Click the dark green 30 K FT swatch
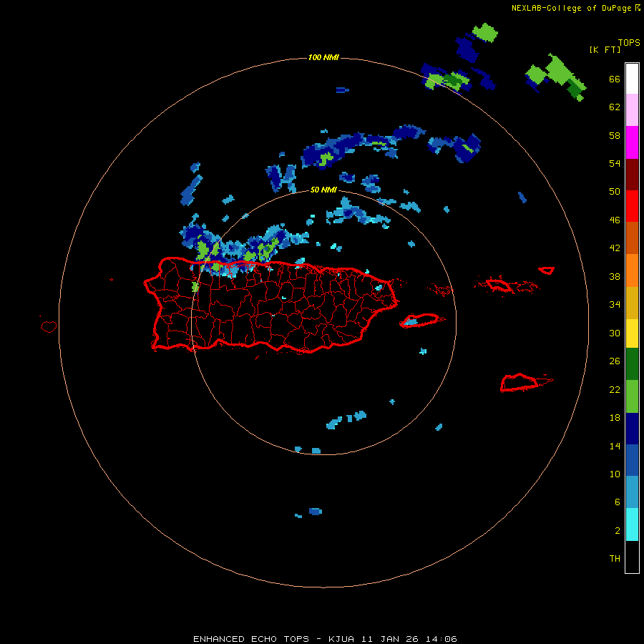Screen dimensions: 644x644 632,364
